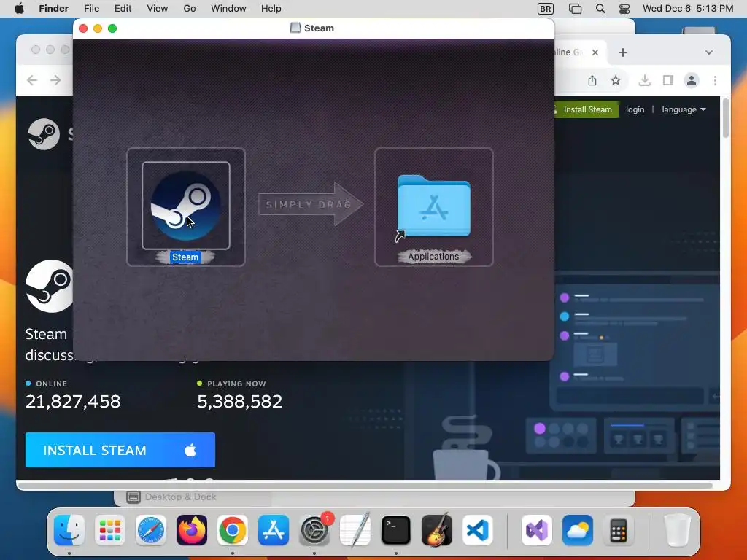The width and height of the screenshot is (747, 560).
Task: Open the View menu
Action: click(158, 9)
